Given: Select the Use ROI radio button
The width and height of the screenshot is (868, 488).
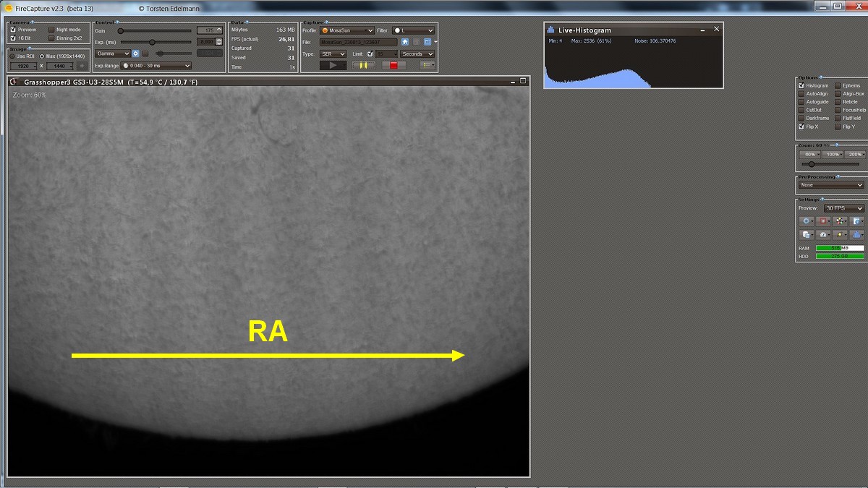Looking at the screenshot, I should pos(12,56).
